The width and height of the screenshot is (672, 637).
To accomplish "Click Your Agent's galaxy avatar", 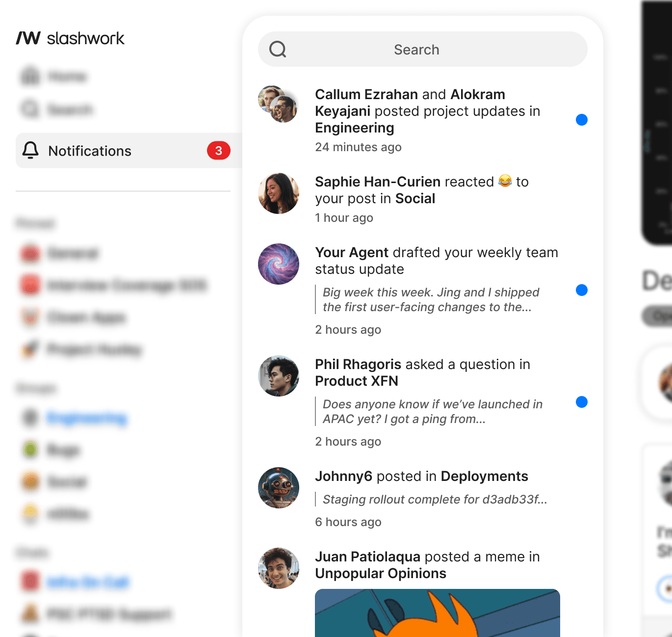I will pyautogui.click(x=278, y=264).
